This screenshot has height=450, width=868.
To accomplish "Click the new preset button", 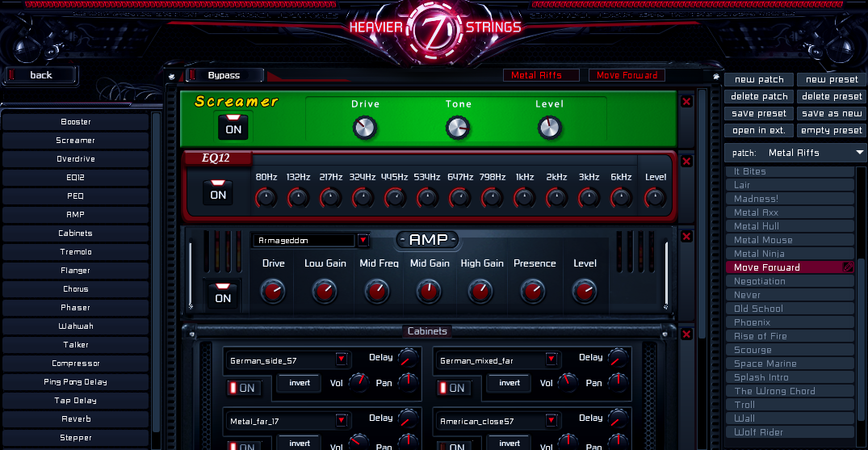I will click(x=832, y=79).
